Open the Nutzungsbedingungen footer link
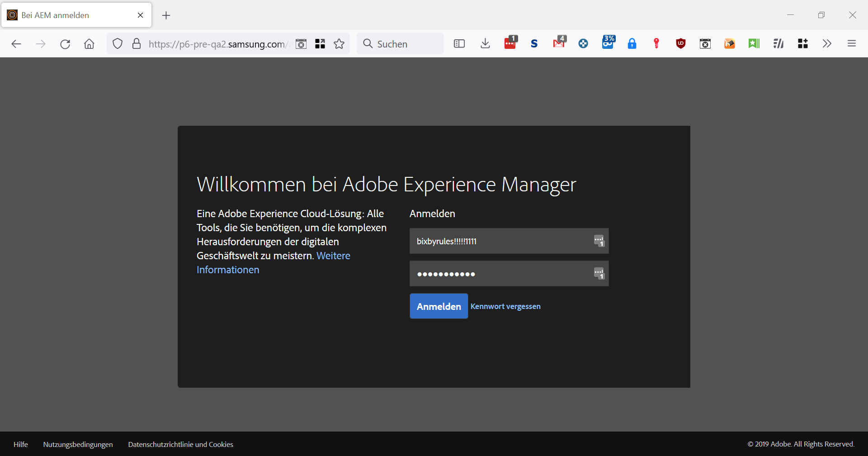868x456 pixels. (78, 444)
